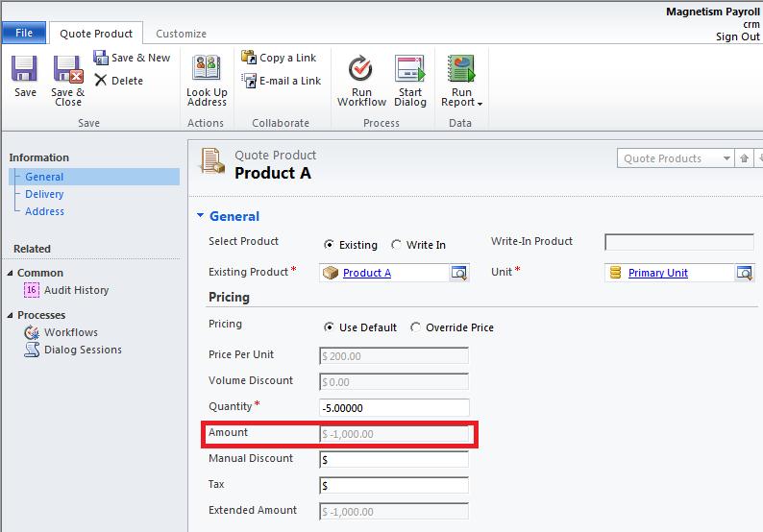Select the Existing product radio button
The image size is (763, 532).
coord(330,245)
